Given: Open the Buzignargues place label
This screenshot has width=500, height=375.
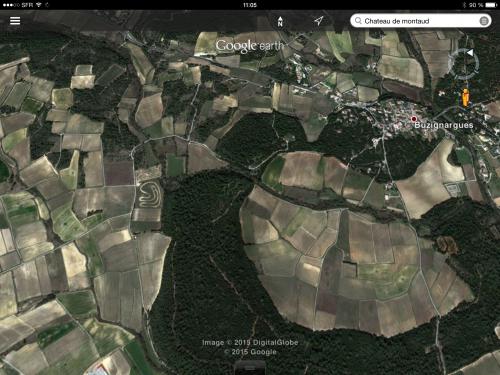Looking at the screenshot, I should click(444, 125).
